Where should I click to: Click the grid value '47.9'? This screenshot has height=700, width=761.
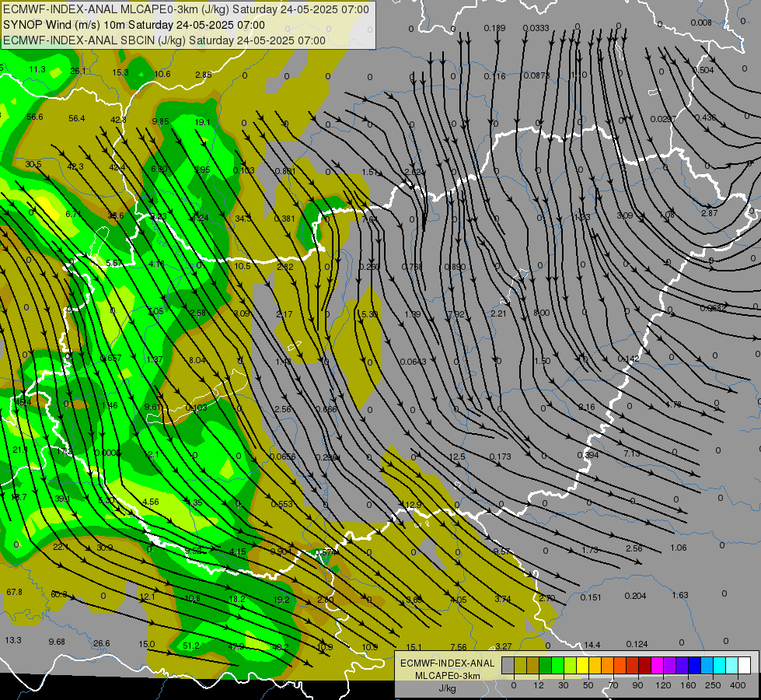point(236,646)
